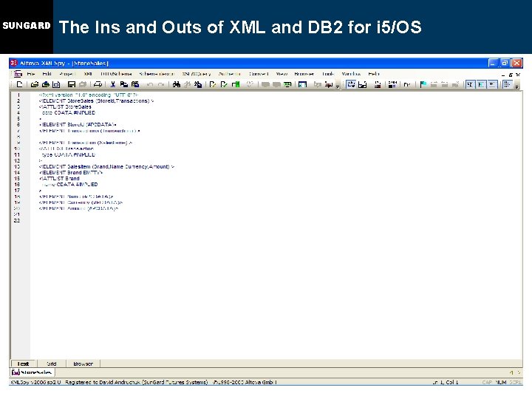The height and width of the screenshot is (399, 532).
Task: Toggle the pressed button just after the first toolbar overflow arrow
Action: point(351,84)
